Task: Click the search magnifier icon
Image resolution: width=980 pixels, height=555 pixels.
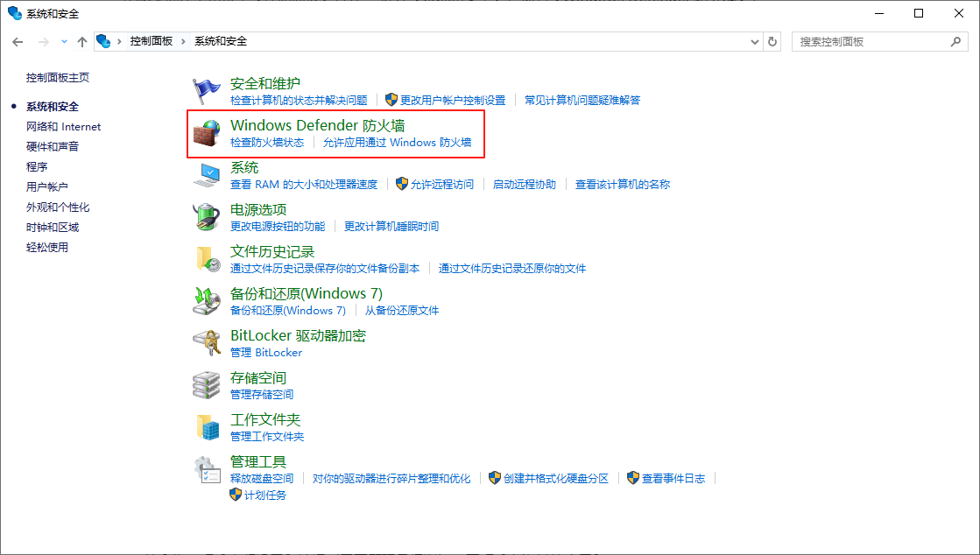Action: tap(955, 42)
